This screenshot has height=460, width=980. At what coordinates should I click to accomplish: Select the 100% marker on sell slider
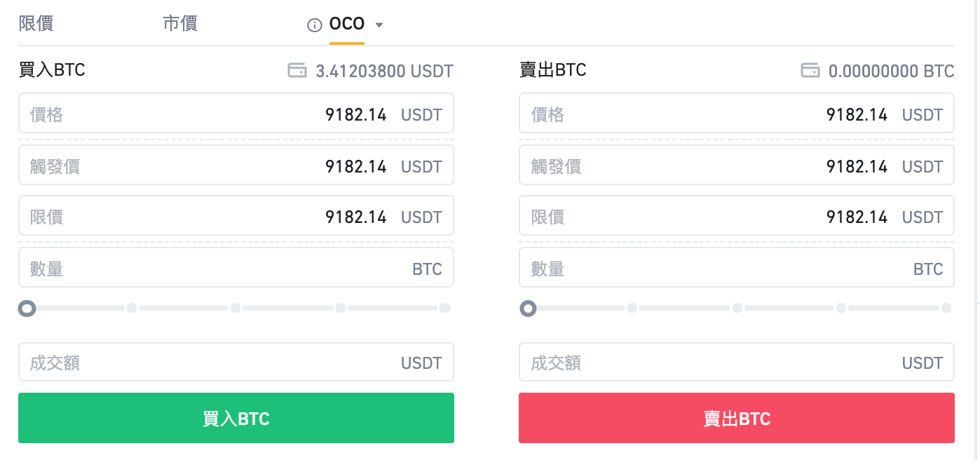coord(946,307)
